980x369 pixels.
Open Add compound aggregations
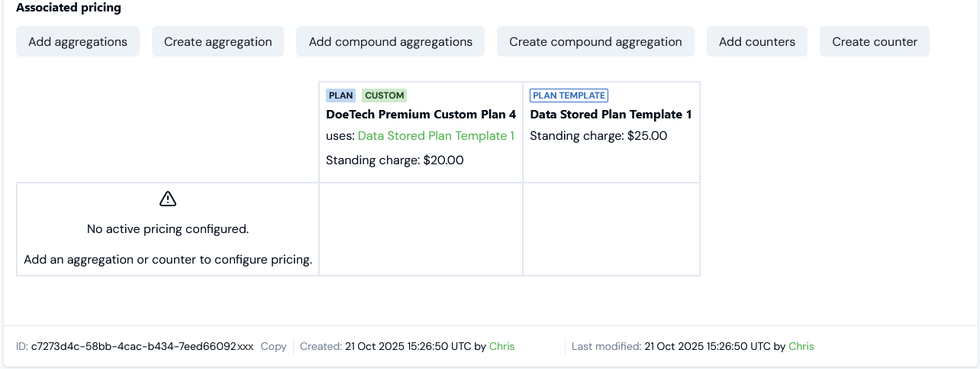(390, 42)
